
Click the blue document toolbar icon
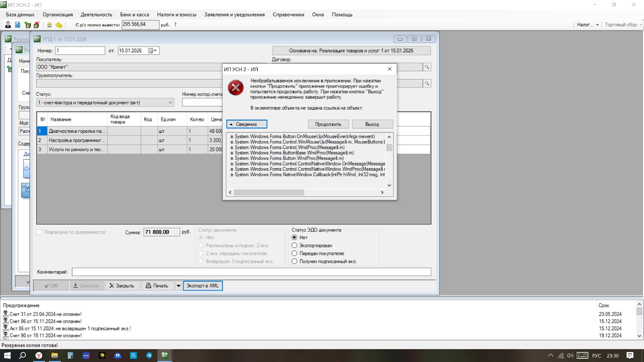tap(18, 25)
